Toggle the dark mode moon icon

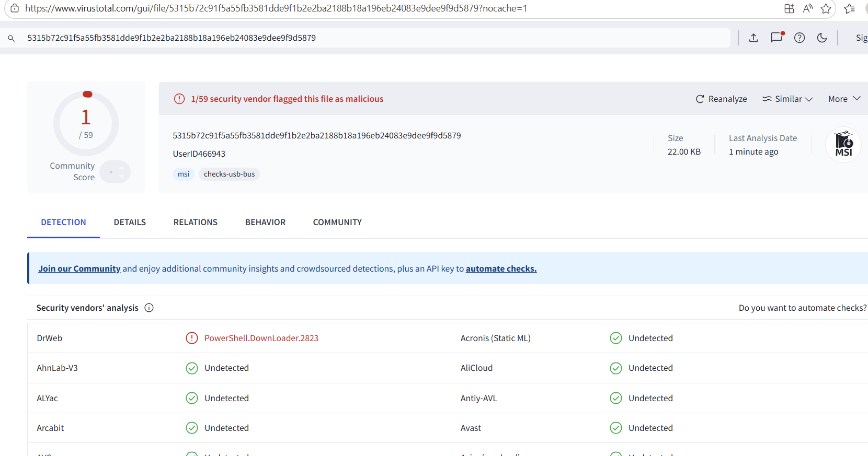coord(822,38)
